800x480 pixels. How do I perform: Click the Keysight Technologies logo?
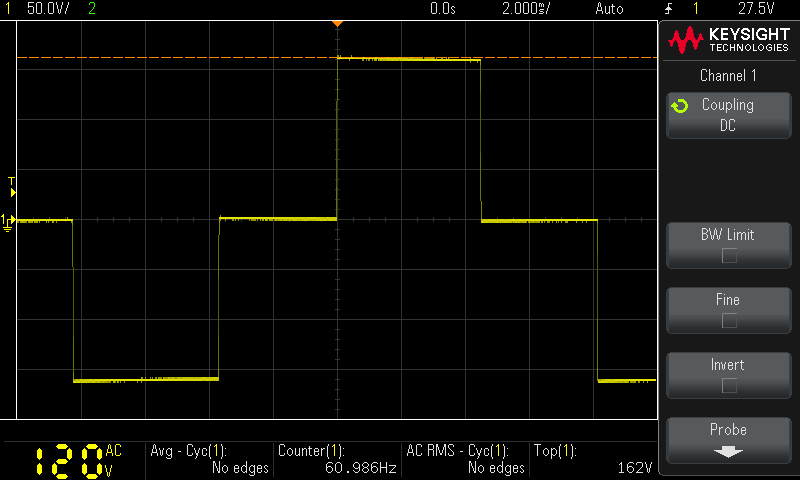point(728,40)
